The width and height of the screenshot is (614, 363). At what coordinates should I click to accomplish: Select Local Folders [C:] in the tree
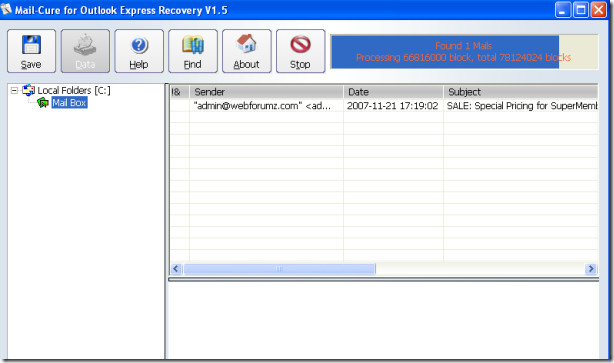pyautogui.click(x=74, y=90)
